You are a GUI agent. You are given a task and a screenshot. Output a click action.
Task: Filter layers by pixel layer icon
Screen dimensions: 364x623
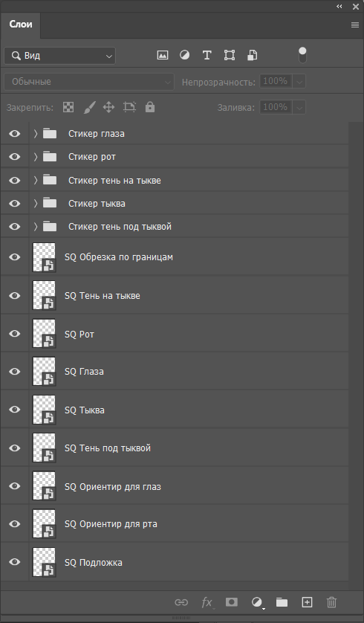click(x=163, y=55)
